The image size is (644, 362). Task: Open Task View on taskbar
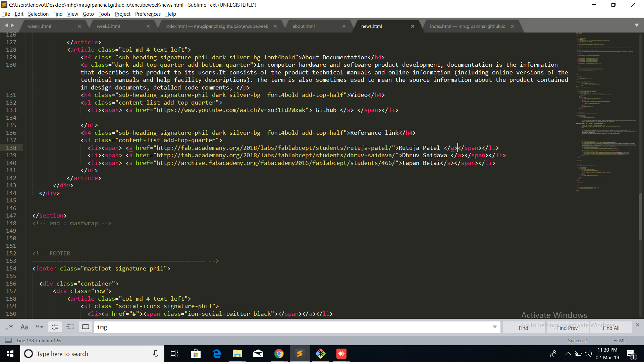click(x=174, y=354)
